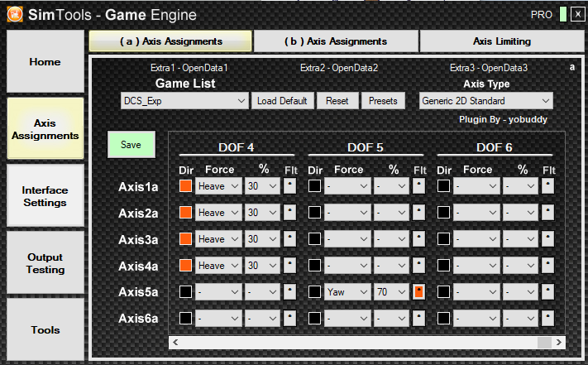Switch to (b) Axis Assignments tab
Screen dimensions: 588x365
(336, 41)
